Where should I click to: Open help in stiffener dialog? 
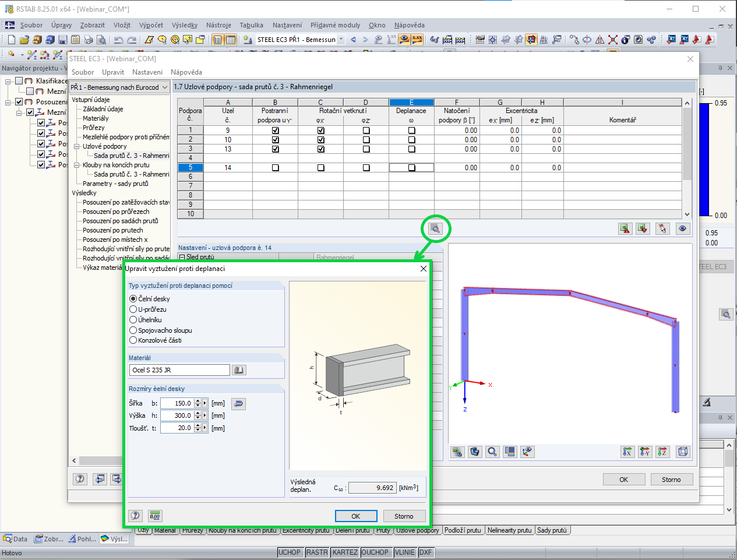pyautogui.click(x=135, y=516)
